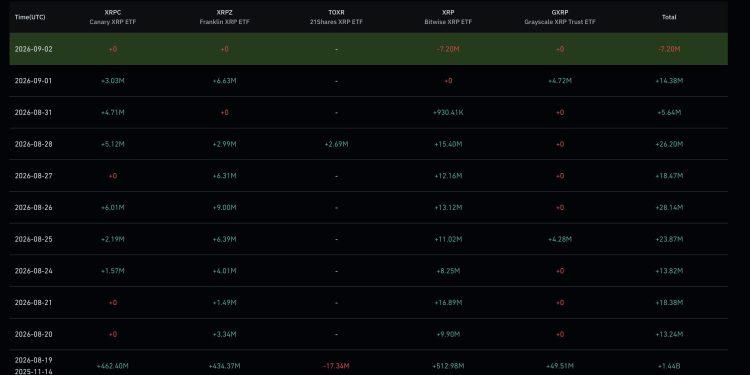750x375 pixels.
Task: Click the +2.69M TOXR value
Action: (336, 144)
